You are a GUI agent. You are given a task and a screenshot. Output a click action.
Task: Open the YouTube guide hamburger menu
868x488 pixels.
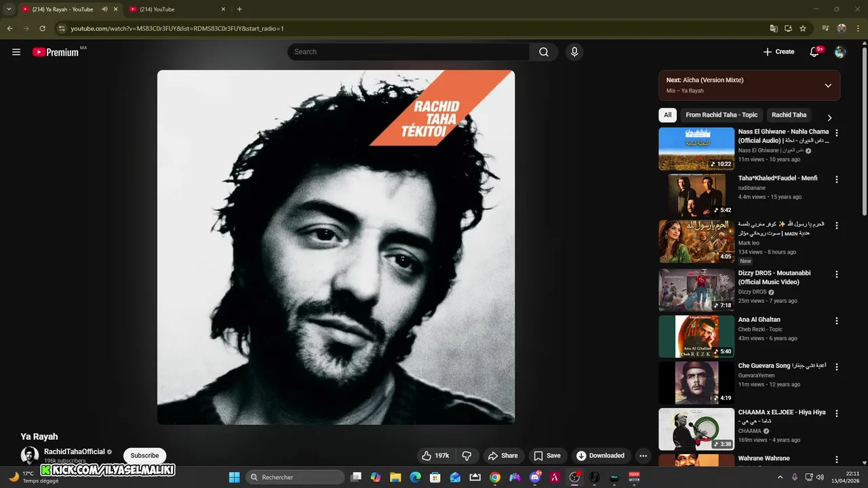16,52
